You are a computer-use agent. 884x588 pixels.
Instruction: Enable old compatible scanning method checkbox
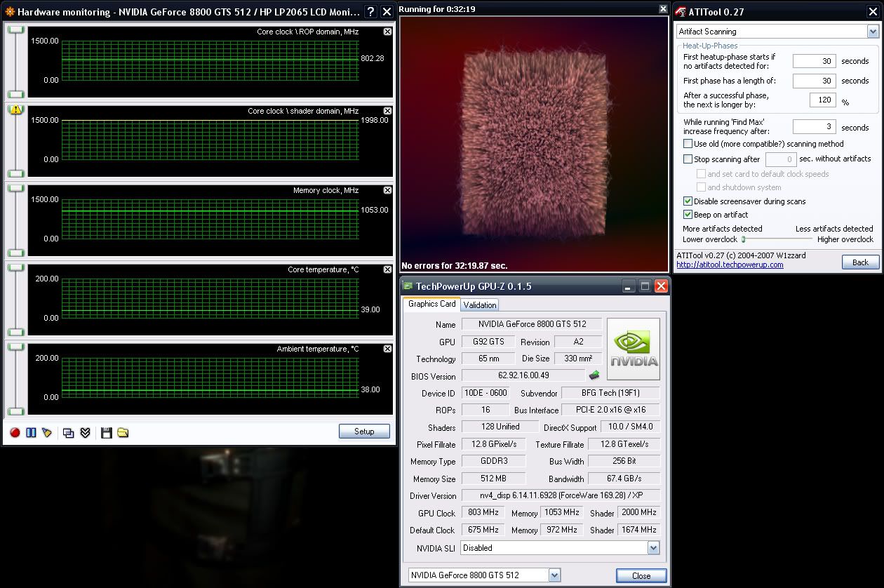point(688,143)
